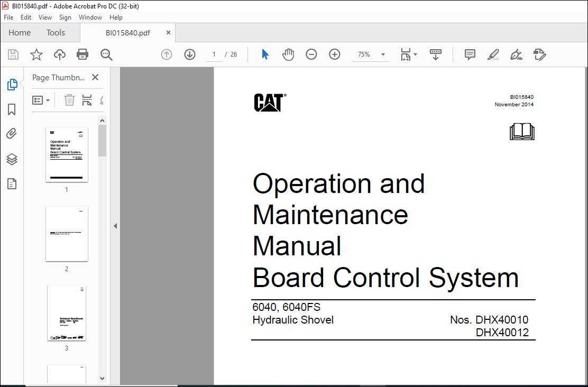The image size is (588, 387).
Task: Open the View menu
Action: [45, 17]
